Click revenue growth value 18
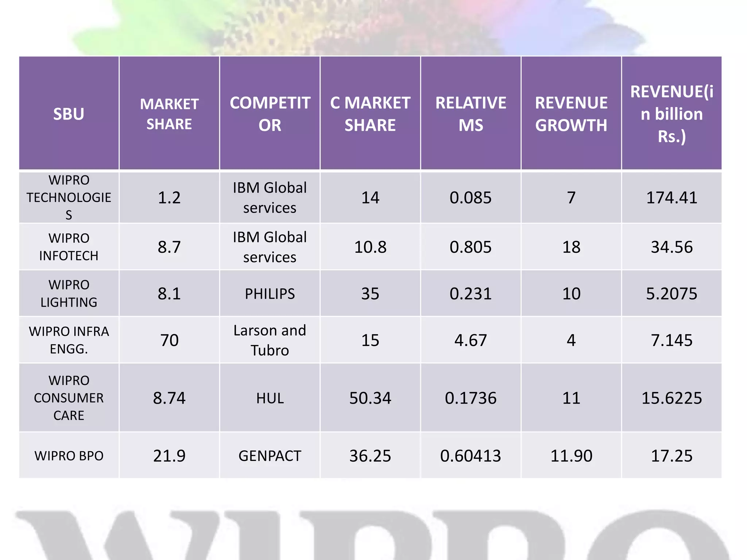The image size is (747, 560). click(x=571, y=247)
